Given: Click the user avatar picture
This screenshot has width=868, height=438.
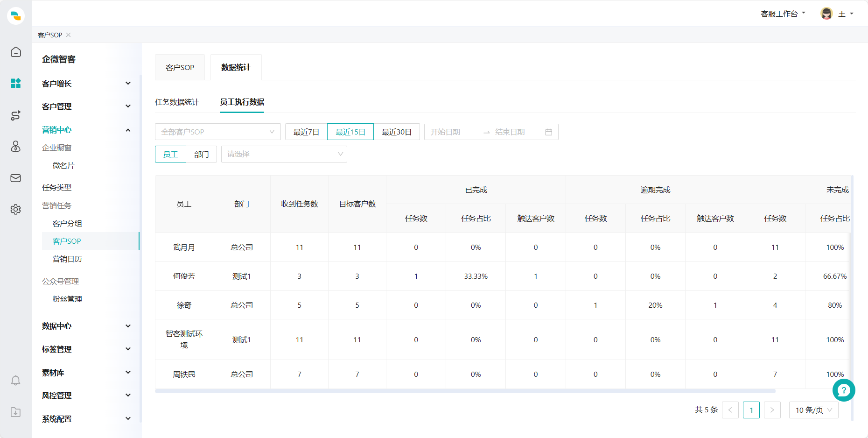Looking at the screenshot, I should 826,14.
